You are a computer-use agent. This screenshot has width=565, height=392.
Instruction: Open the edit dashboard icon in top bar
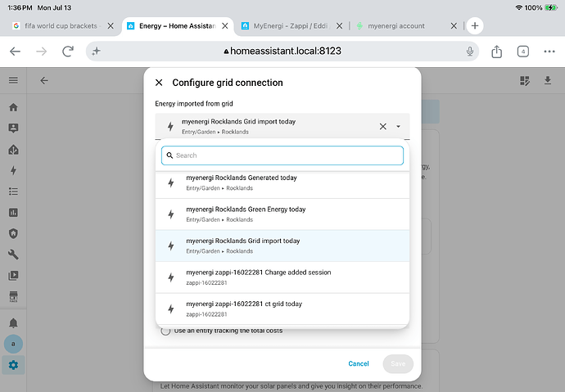[x=525, y=81]
